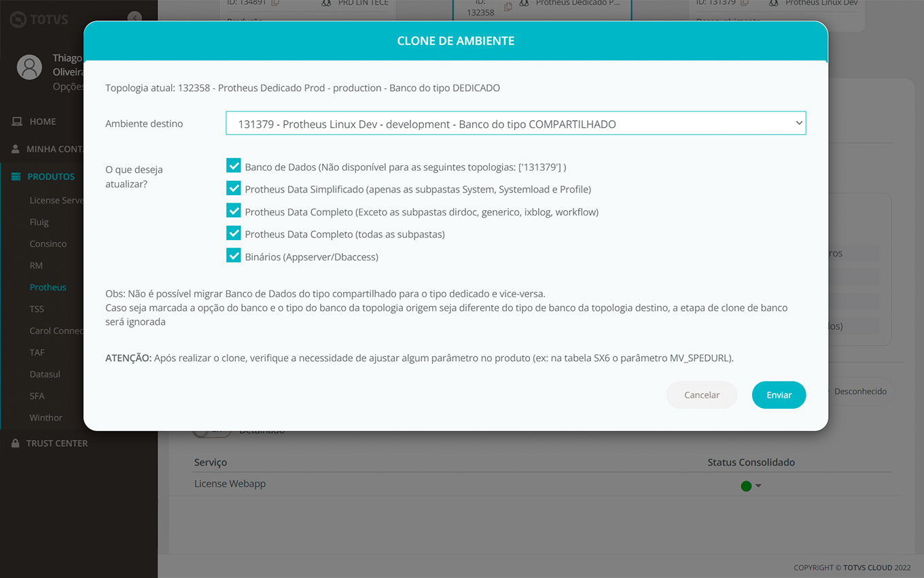Select Fluig in products list

(x=39, y=222)
